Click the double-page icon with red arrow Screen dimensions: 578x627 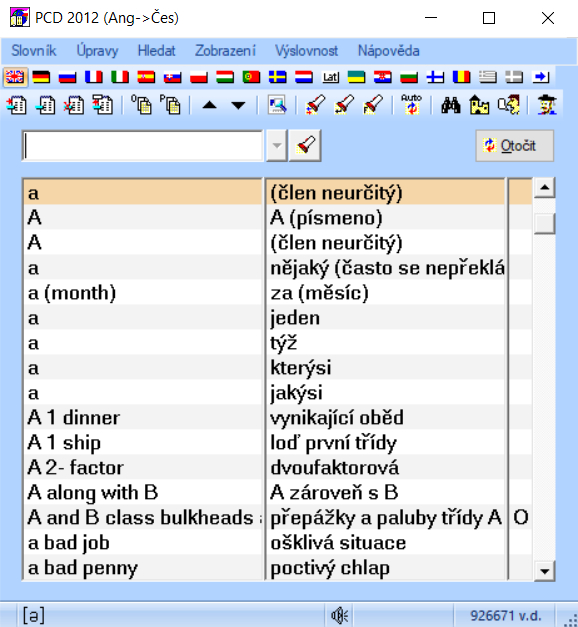click(x=102, y=105)
